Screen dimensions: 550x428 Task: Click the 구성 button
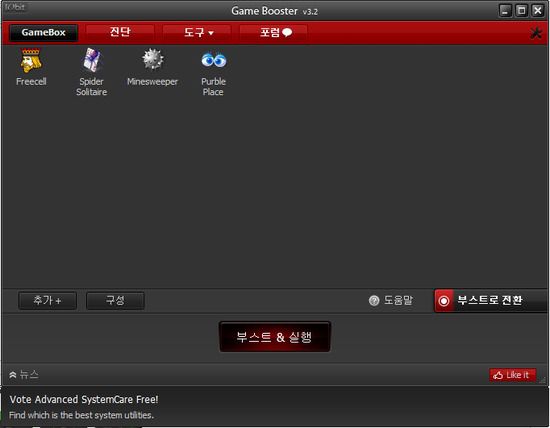click(x=115, y=301)
